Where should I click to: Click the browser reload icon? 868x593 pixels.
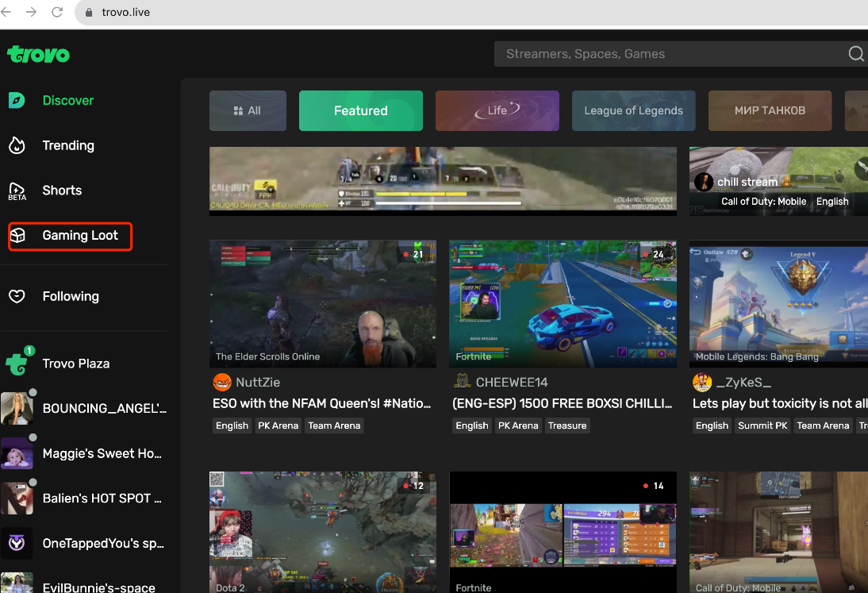(x=57, y=12)
